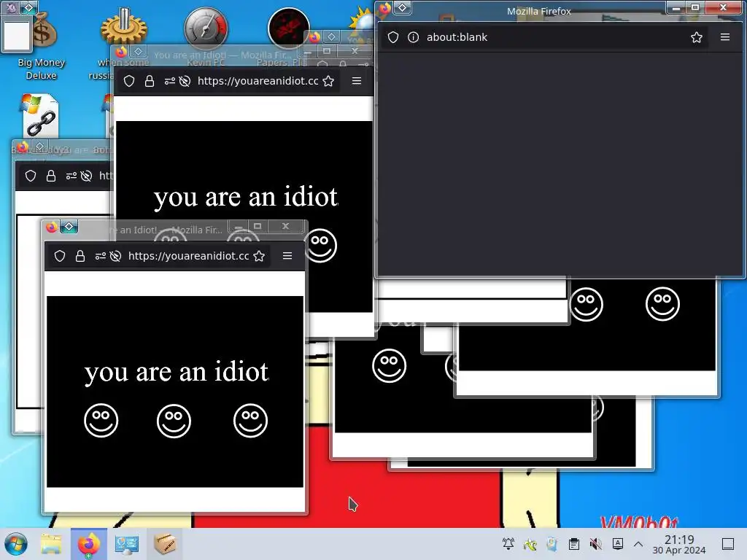
Task: Click the middle smiley in front idiot window
Action: [x=174, y=421]
